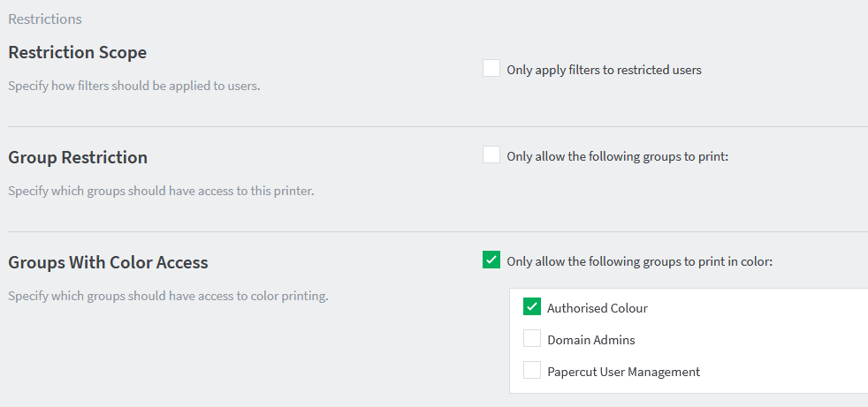Click the 'Specify how filters should be applied' description
This screenshot has width=868, height=407.
click(134, 87)
